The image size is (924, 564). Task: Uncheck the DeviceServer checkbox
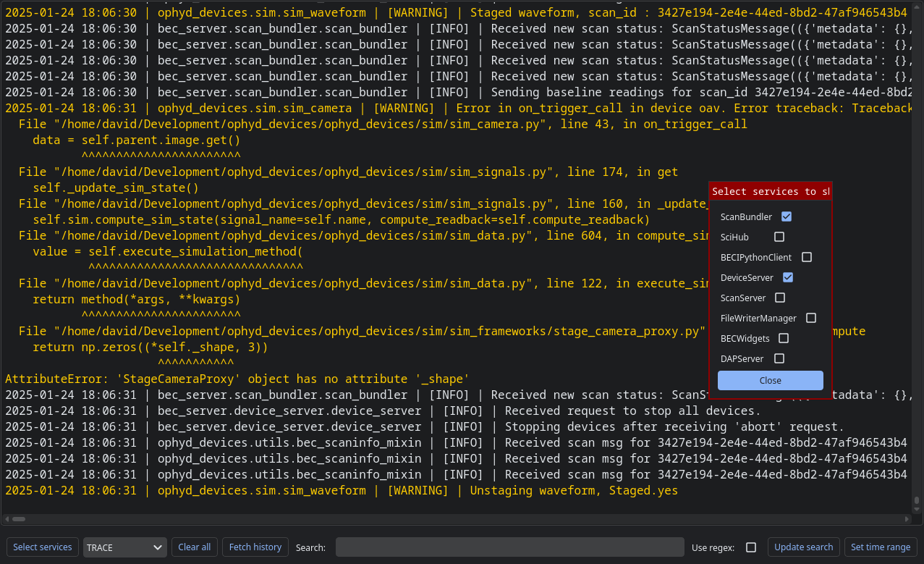(788, 277)
